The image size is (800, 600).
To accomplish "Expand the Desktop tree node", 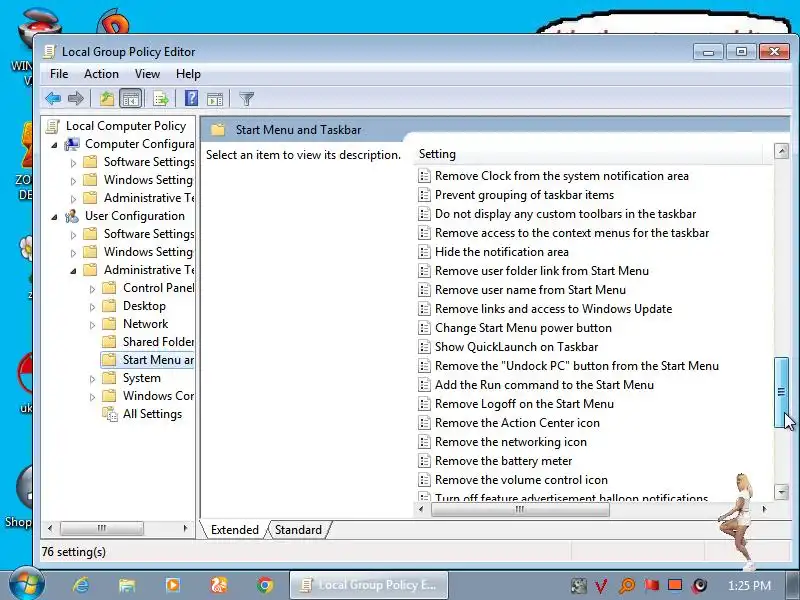I will point(92,307).
